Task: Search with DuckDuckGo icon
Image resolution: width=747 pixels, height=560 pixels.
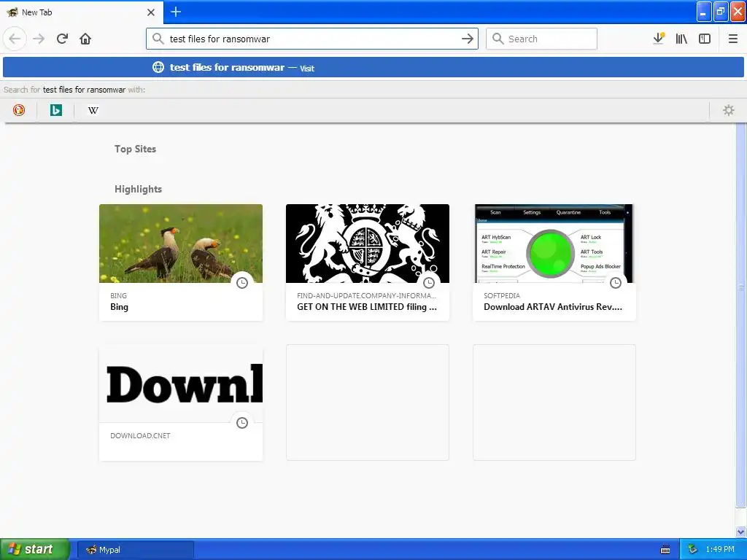Action: click(18, 111)
